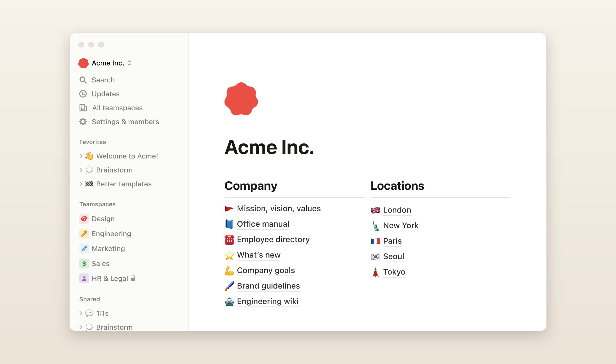616x364 pixels.
Task: Expand Welcome to Acme! in Favorites
Action: (x=81, y=156)
